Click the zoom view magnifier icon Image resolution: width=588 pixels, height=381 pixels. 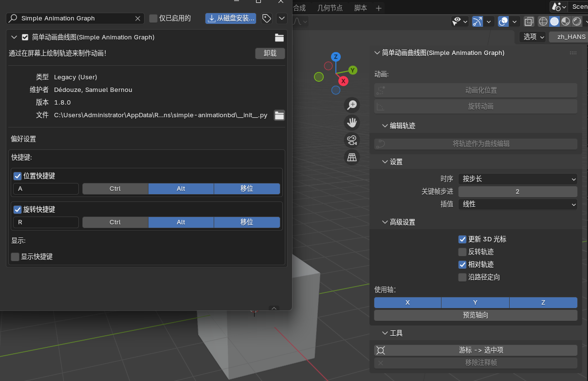click(351, 105)
